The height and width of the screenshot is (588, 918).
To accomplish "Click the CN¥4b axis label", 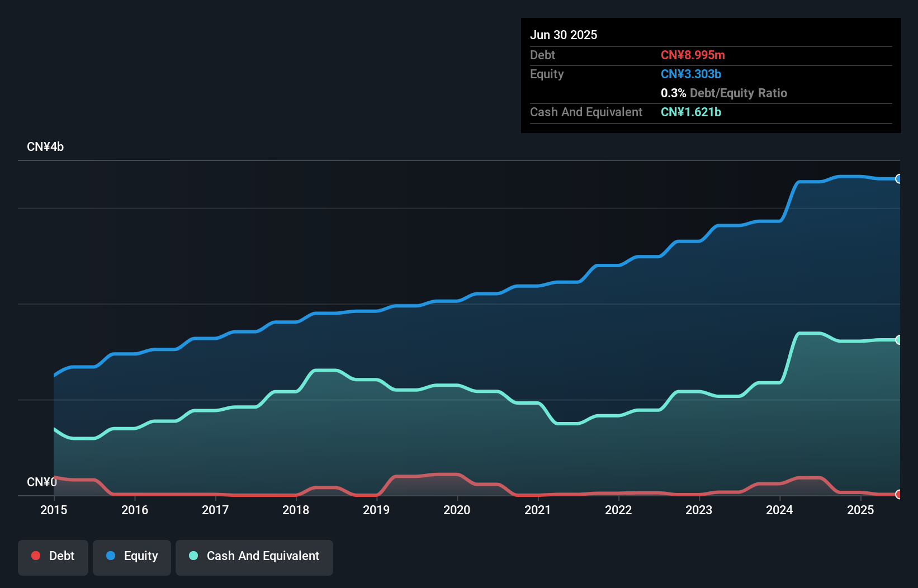I will pyautogui.click(x=46, y=146).
